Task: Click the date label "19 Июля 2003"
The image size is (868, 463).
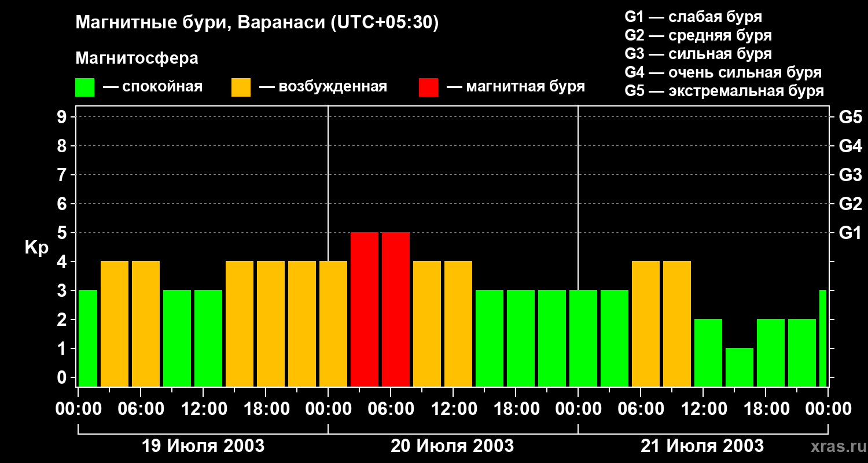Action: [203, 446]
